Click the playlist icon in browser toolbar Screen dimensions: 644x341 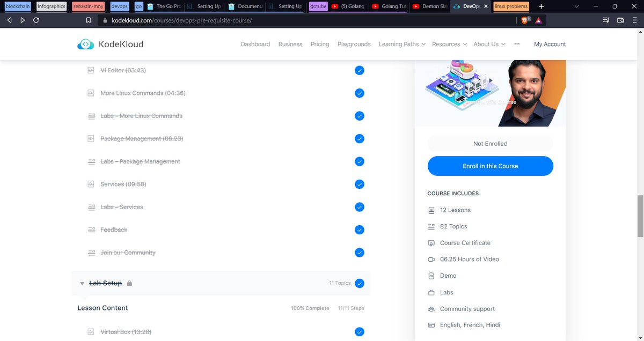pyautogui.click(x=606, y=20)
